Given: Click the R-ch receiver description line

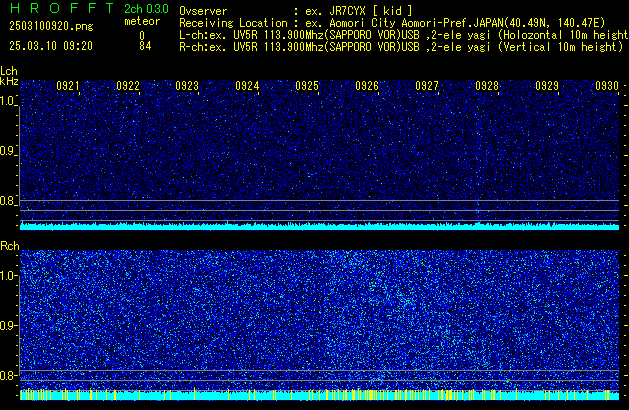Looking at the screenshot, I should click(401, 47).
